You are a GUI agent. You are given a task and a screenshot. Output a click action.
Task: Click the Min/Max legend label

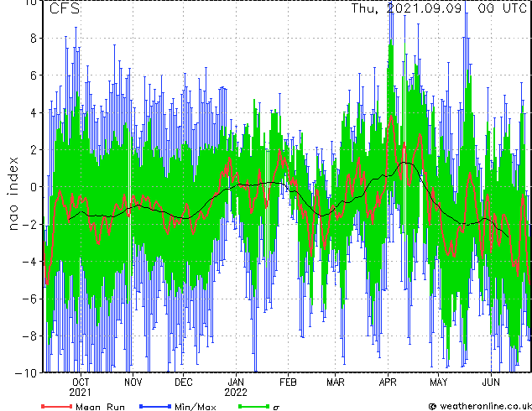click(195, 407)
